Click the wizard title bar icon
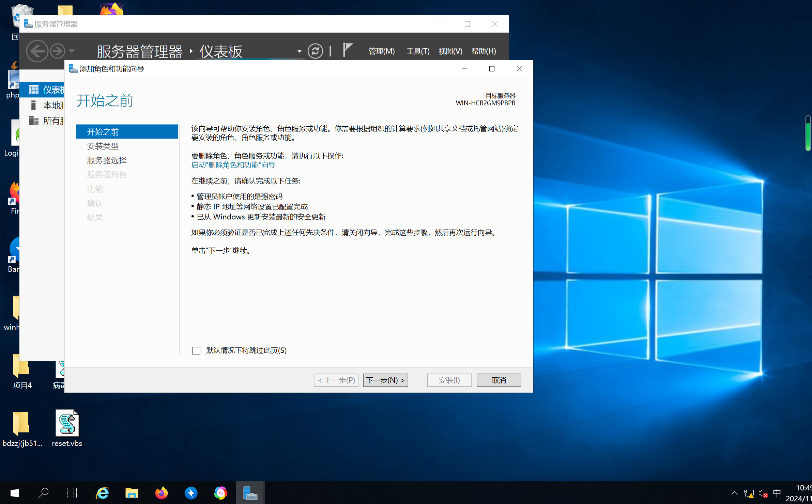The width and height of the screenshot is (812, 504). 73,69
